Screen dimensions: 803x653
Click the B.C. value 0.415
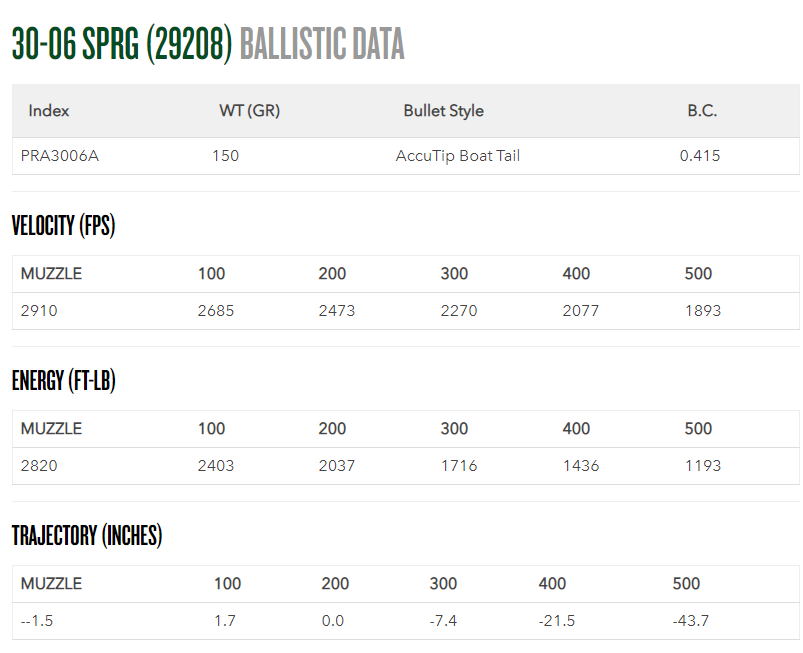coord(700,156)
